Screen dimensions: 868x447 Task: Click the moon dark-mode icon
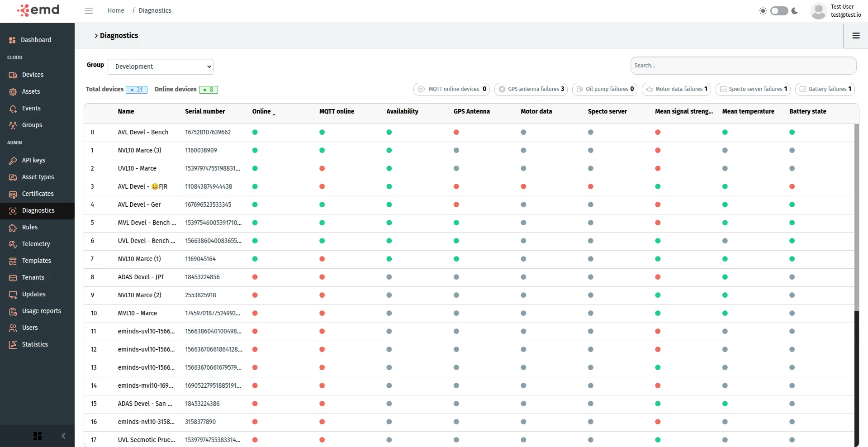pos(795,11)
